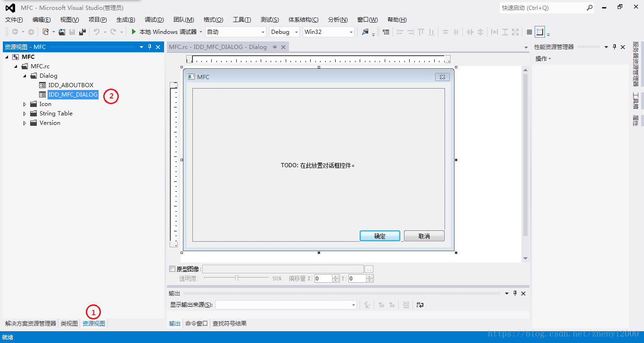Click the Make Same Size icon
The width and height of the screenshot is (644, 343).
(x=515, y=32)
